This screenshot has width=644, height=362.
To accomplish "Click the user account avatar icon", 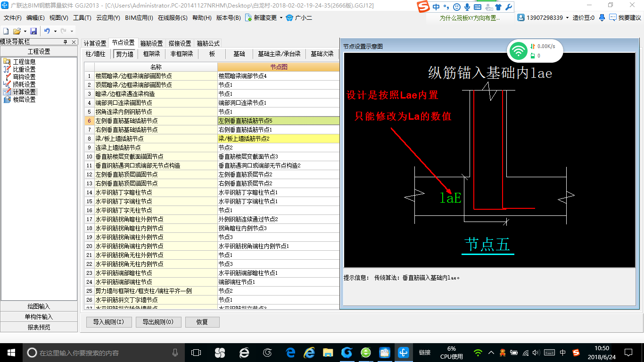I will (521, 17).
